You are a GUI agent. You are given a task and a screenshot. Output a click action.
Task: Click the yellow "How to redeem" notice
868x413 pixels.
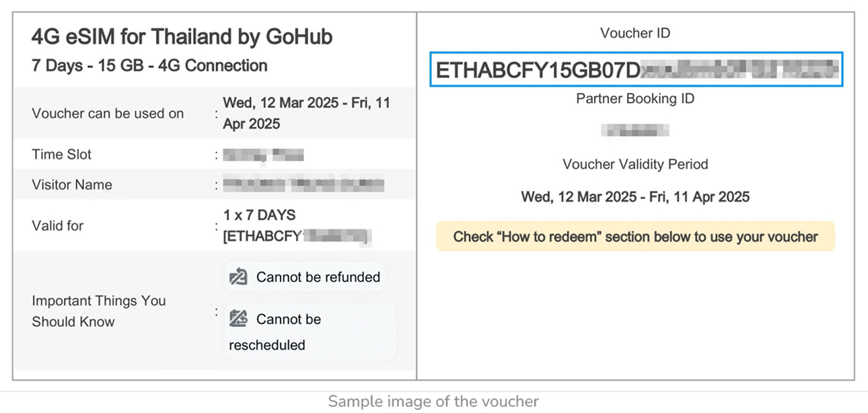click(635, 237)
